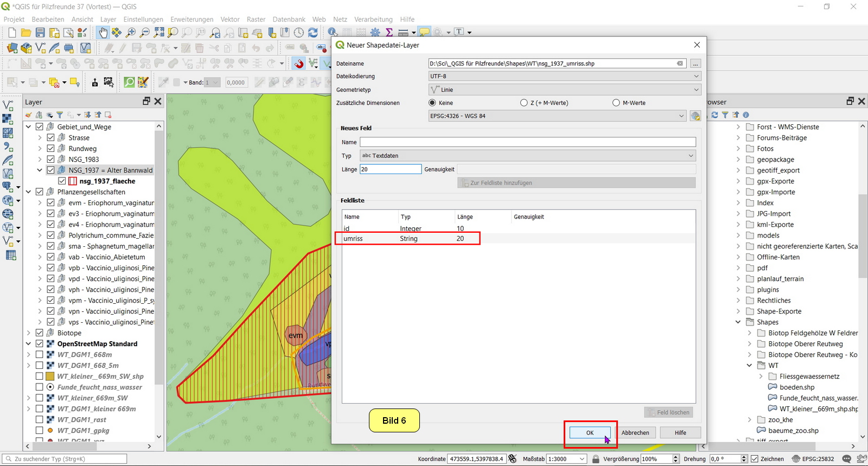
Task: Click the Abbrechen button
Action: pos(635,433)
